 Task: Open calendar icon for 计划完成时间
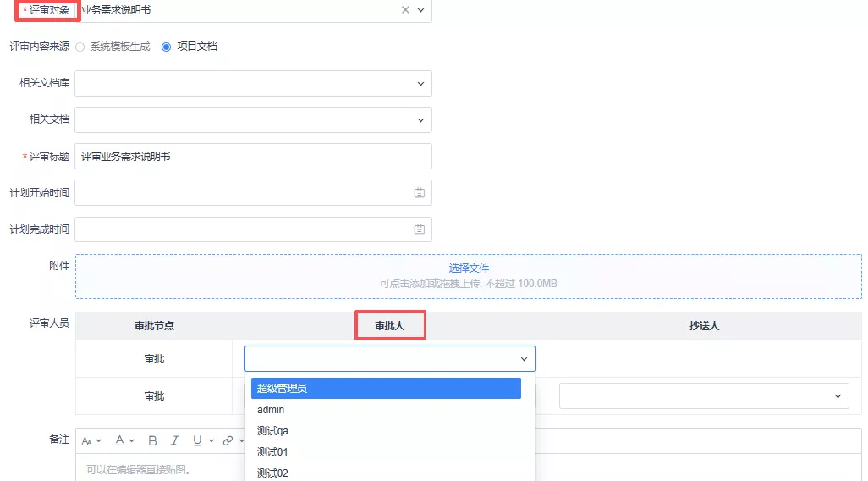tap(419, 229)
